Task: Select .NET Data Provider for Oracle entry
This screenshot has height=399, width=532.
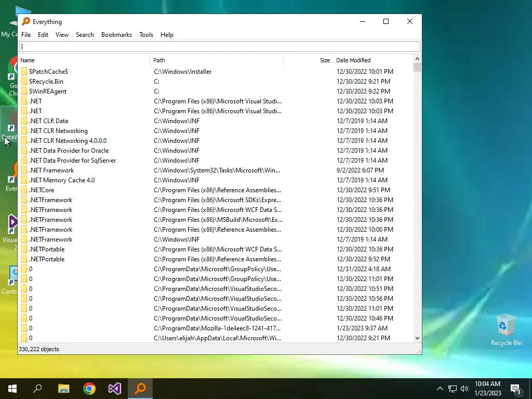Action: [x=69, y=150]
